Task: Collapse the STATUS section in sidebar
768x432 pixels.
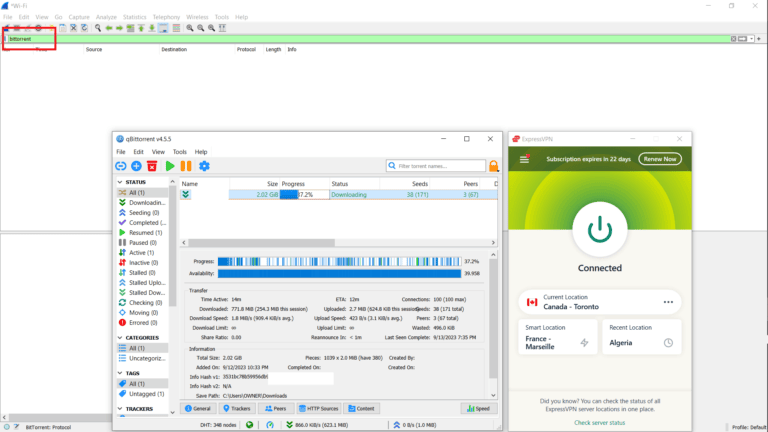Action: click(120, 182)
